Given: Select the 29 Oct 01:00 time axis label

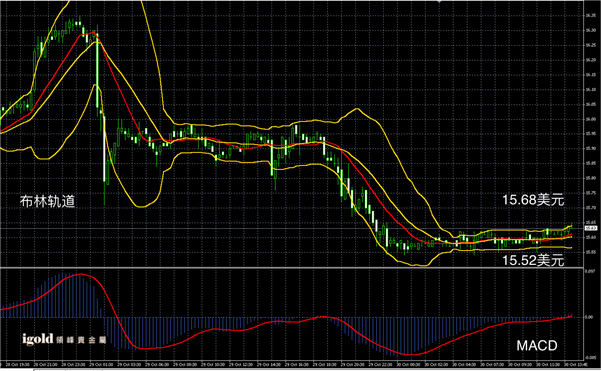Looking at the screenshot, I should coord(99,364).
